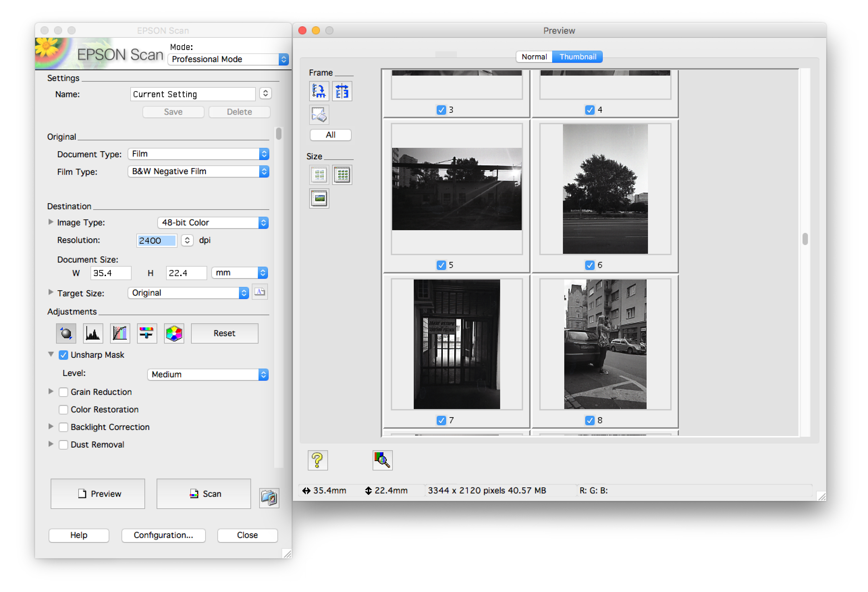Enable the Dust Removal checkbox
Screen dimensions: 868x592
pos(63,445)
